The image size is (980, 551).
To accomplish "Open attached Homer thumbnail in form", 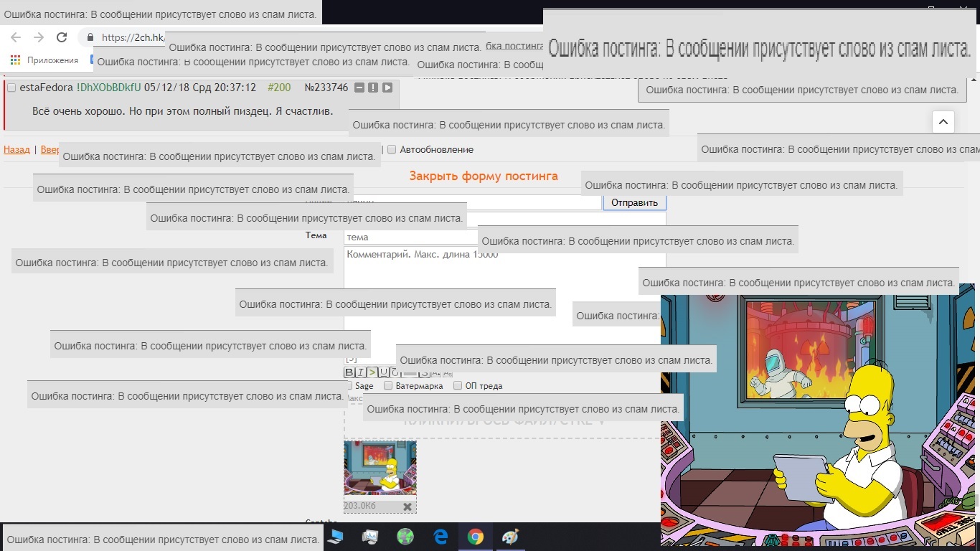I will [380, 468].
